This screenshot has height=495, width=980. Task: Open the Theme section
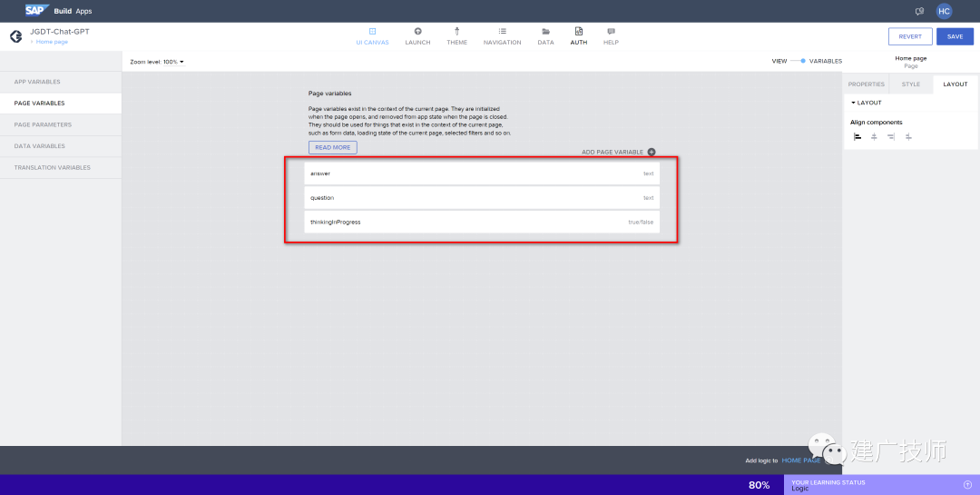(x=456, y=36)
